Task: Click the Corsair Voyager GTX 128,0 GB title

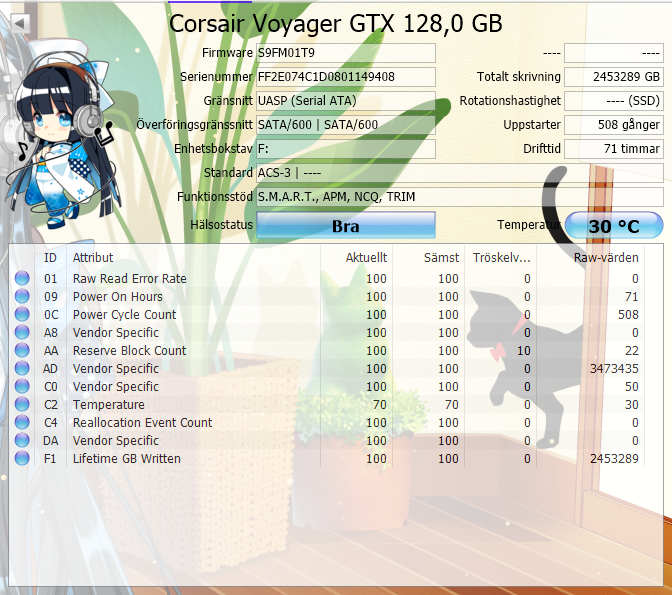Action: [336, 23]
